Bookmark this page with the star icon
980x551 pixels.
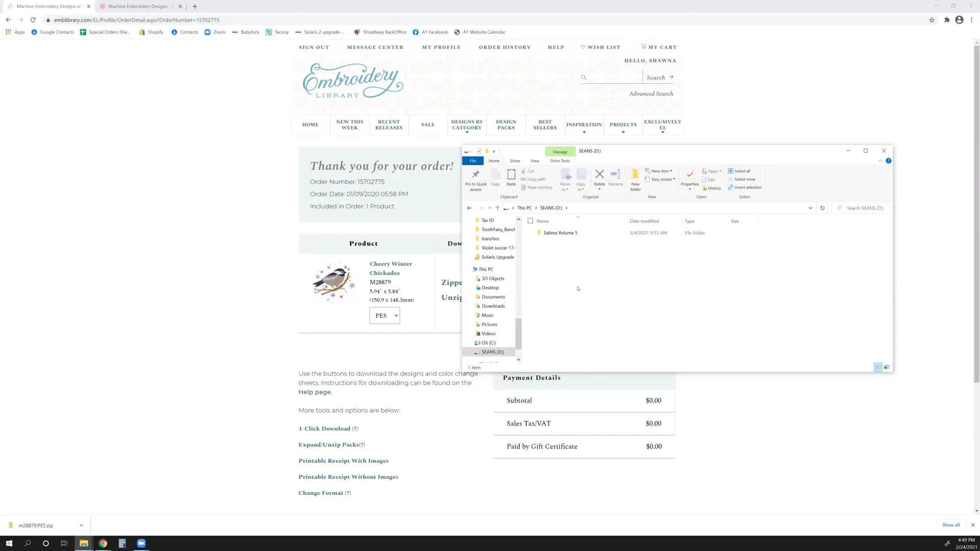[x=932, y=20]
